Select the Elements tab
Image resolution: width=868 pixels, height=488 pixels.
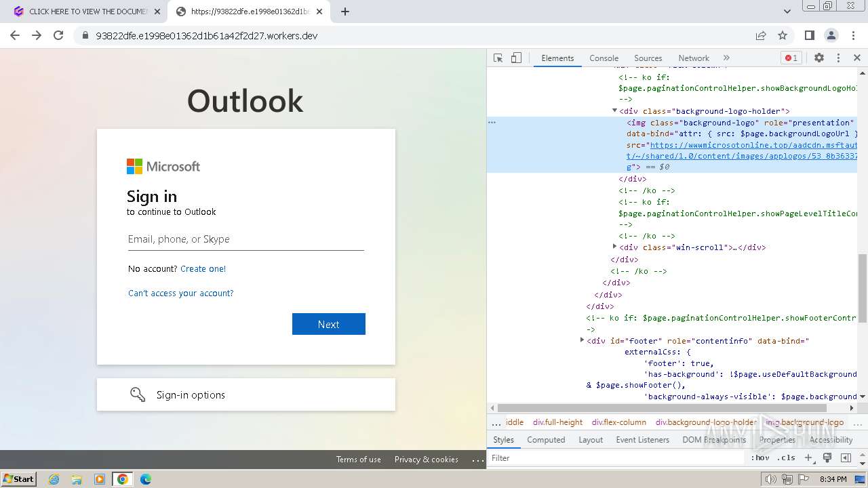pos(557,58)
